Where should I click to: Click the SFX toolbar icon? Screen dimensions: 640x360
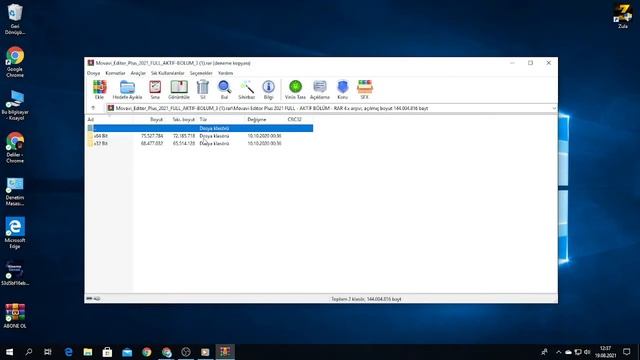click(x=364, y=89)
